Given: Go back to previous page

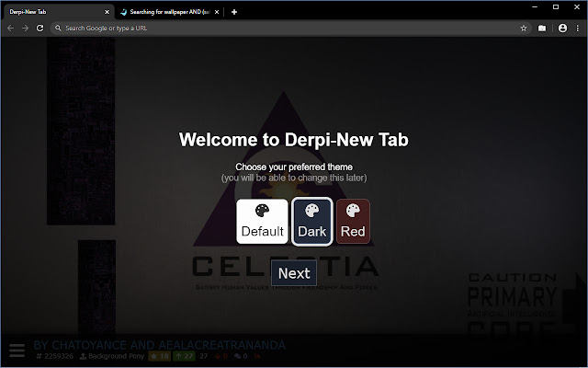Looking at the screenshot, I should 10,29.
